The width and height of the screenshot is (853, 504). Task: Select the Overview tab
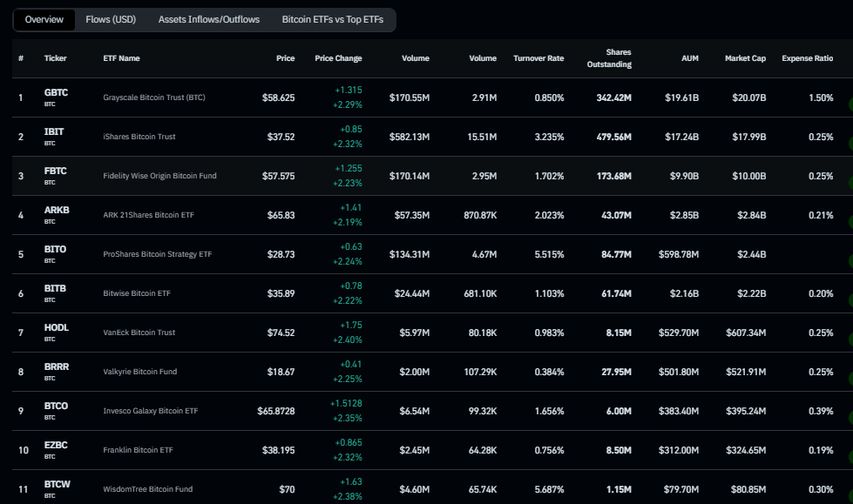click(44, 19)
